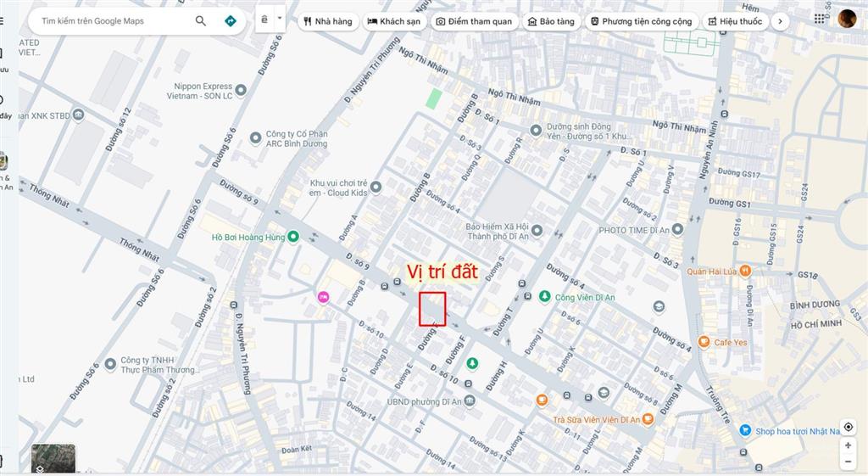Screen dimensions: 868x476
Task: Switch to the satellite layer thumbnail
Action: [53, 459]
